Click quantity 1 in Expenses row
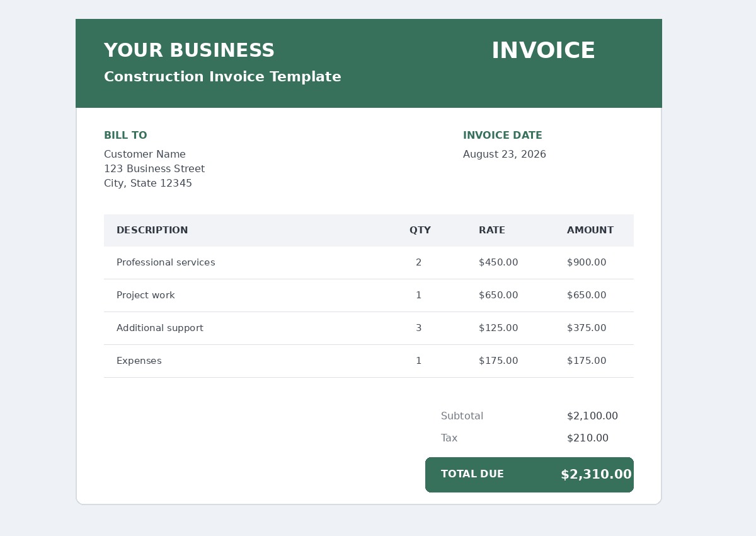 [x=419, y=361]
